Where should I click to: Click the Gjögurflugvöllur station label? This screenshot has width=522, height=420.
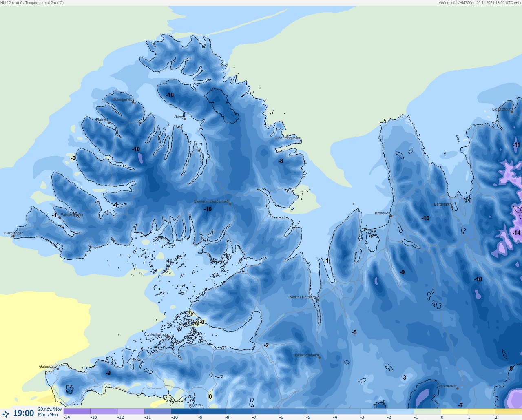coord(288,139)
